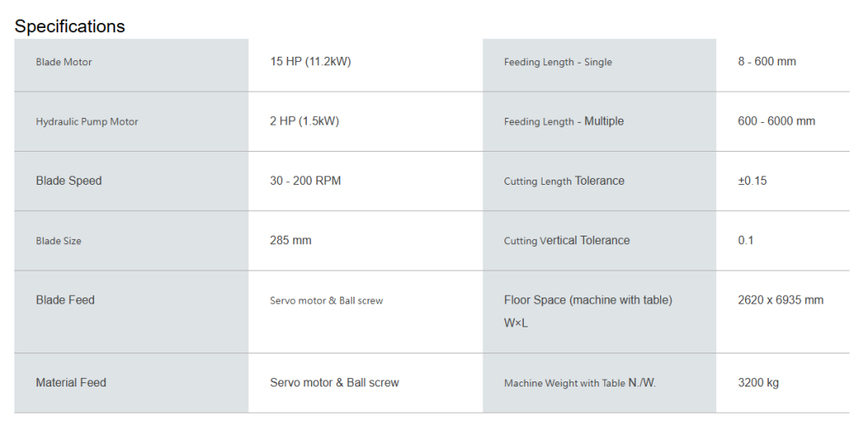Image resolution: width=868 pixels, height=434 pixels.
Task: Select Cutting Vertical Tolerance label
Action: 567,240
